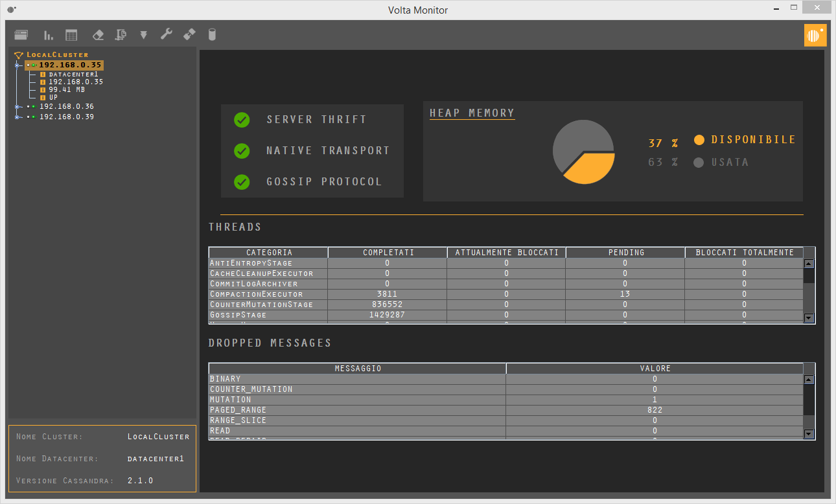Click the table grid toolbar icon
This screenshot has height=504, width=836.
[71, 34]
